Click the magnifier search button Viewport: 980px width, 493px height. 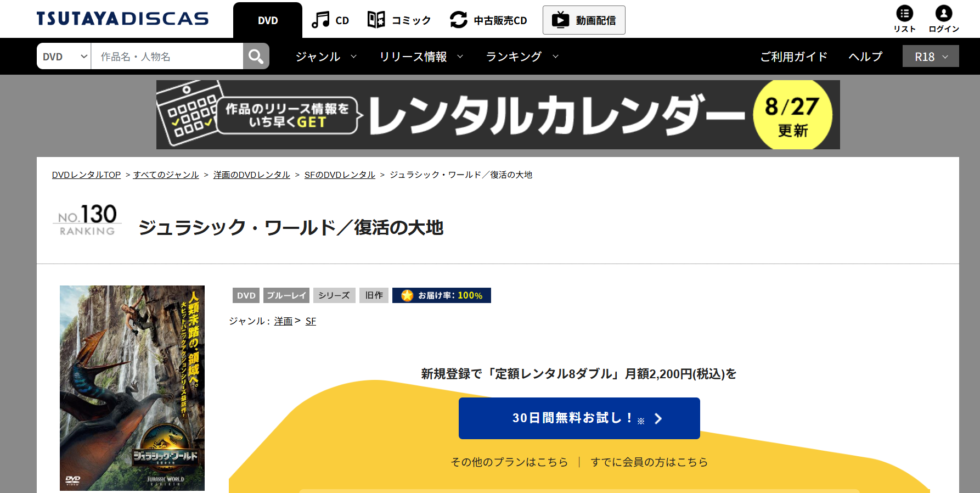tap(256, 56)
